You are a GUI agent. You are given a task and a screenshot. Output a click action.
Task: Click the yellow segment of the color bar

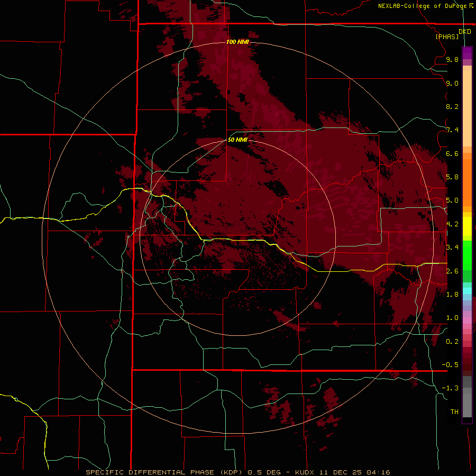click(x=467, y=226)
